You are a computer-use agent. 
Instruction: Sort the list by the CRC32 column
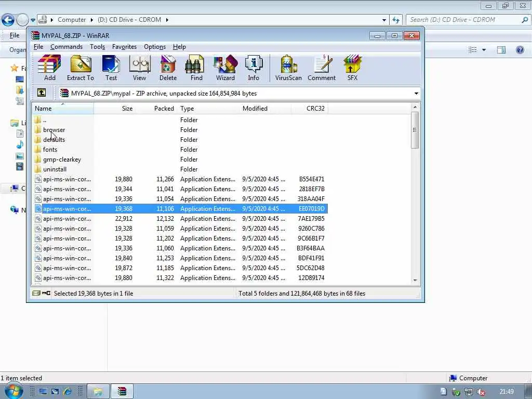310,109
